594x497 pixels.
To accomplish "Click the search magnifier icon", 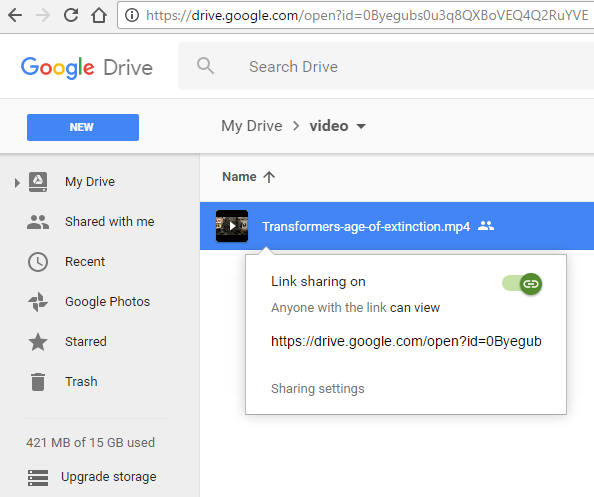I will coord(205,66).
